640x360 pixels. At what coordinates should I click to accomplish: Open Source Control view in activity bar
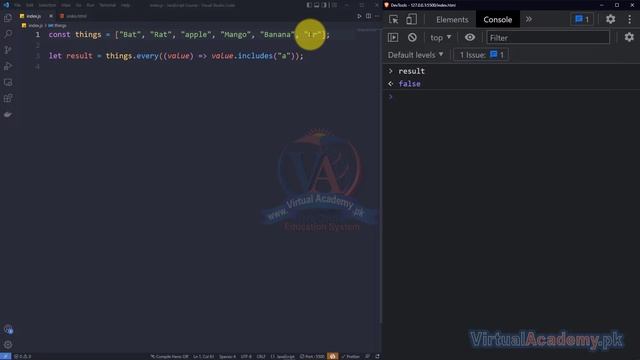8,50
